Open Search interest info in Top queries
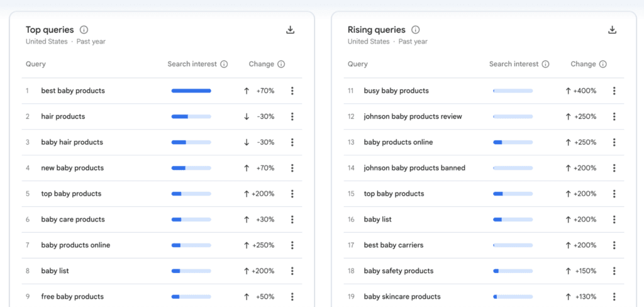The height and width of the screenshot is (307, 644). tap(224, 64)
